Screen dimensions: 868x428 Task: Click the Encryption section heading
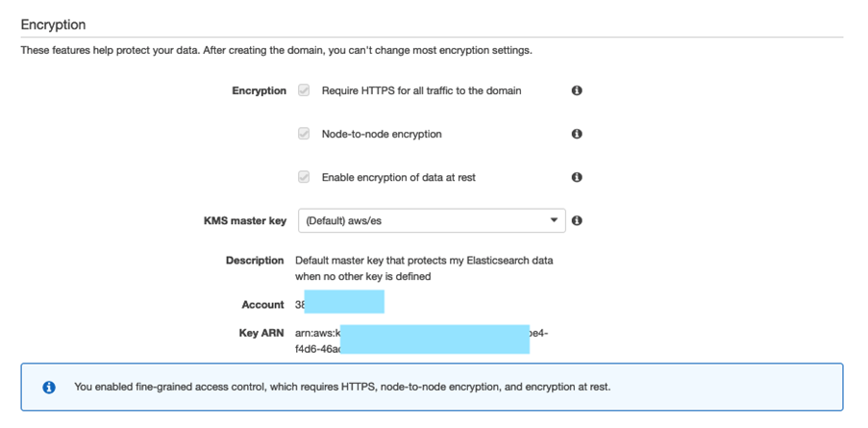pos(53,25)
